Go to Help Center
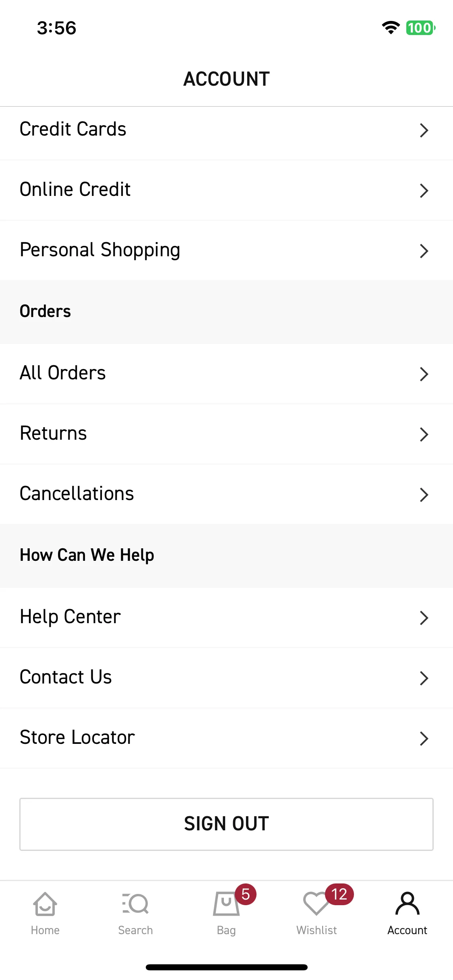This screenshot has height=980, width=453. pyautogui.click(x=226, y=618)
